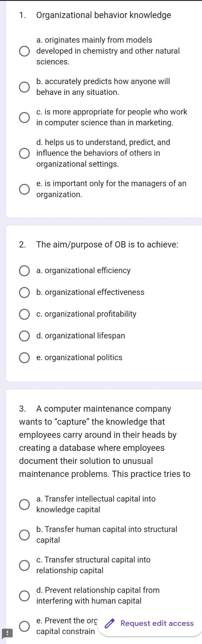Select option b about accurately predicting behavior
The height and width of the screenshot is (644, 202).
point(24,87)
